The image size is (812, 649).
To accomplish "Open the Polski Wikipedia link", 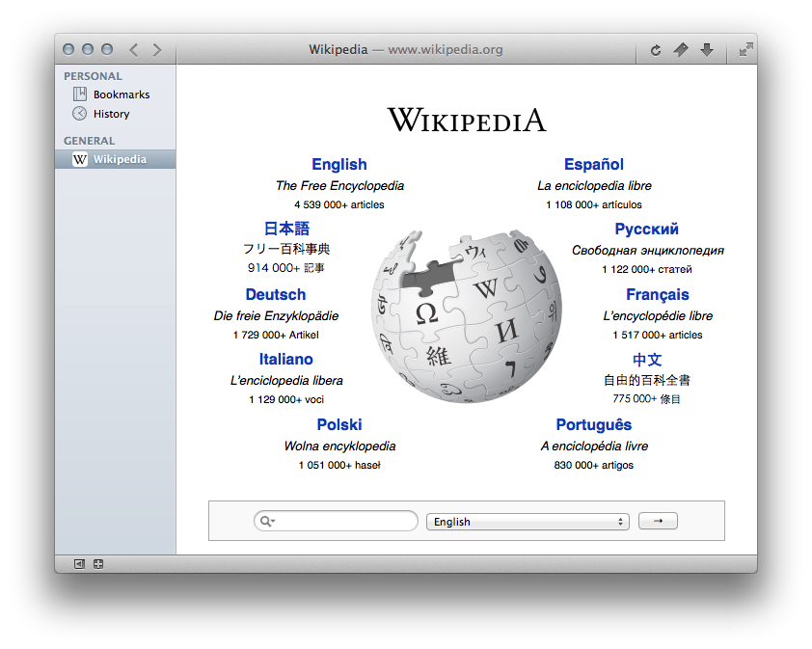I will (339, 424).
